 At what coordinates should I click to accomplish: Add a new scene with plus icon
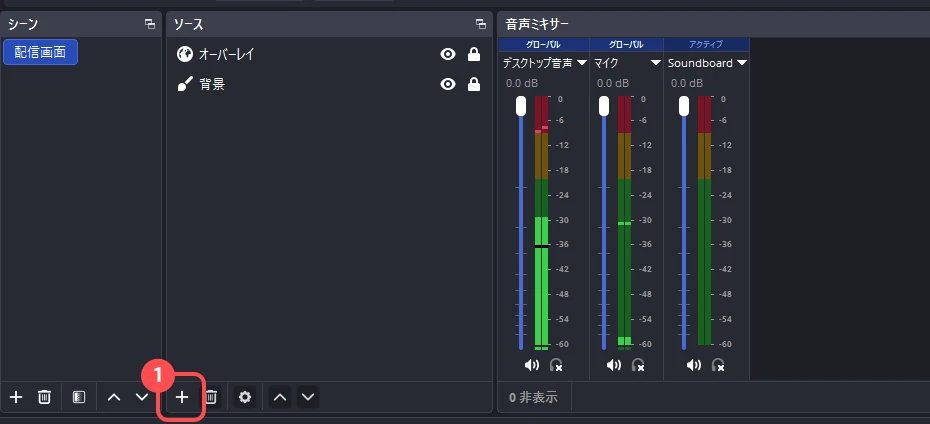tap(16, 397)
